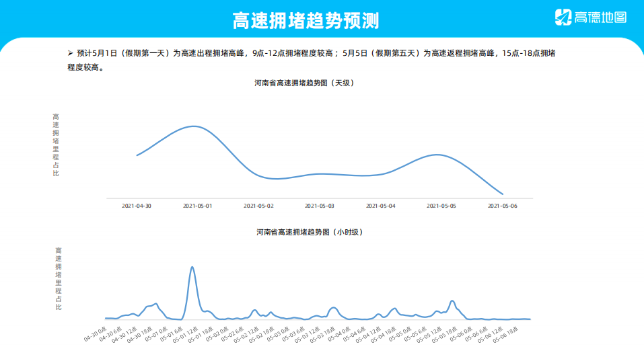Click daily curve peak above 2021-05-01

(x=194, y=126)
